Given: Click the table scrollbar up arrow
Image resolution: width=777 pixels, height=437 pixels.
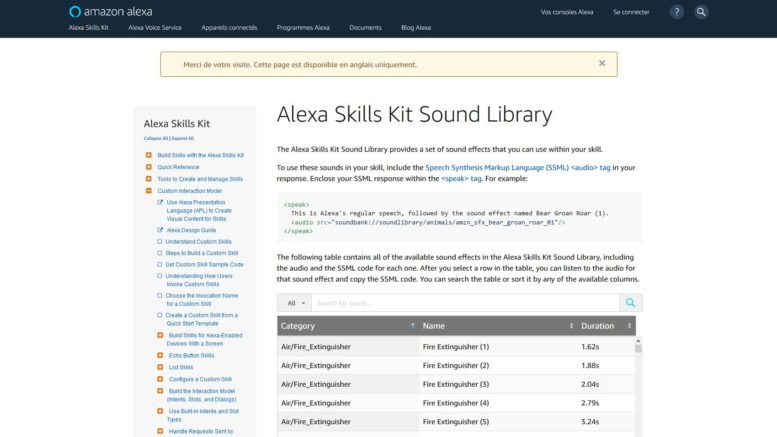Looking at the screenshot, I should click(x=638, y=341).
